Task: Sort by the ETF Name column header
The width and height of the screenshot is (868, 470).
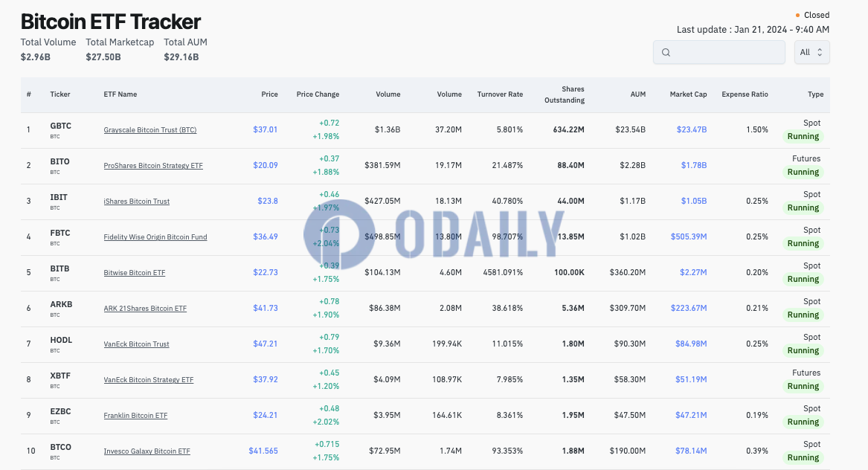Action: pyautogui.click(x=120, y=94)
